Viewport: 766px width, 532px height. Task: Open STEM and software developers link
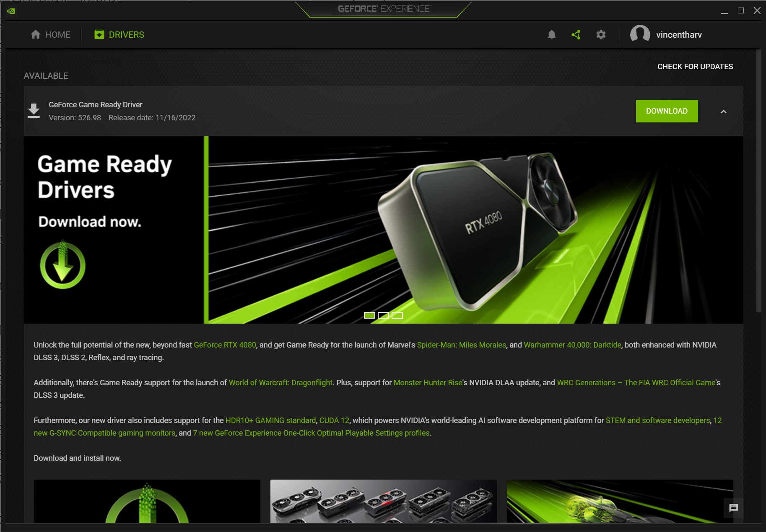pyautogui.click(x=658, y=420)
